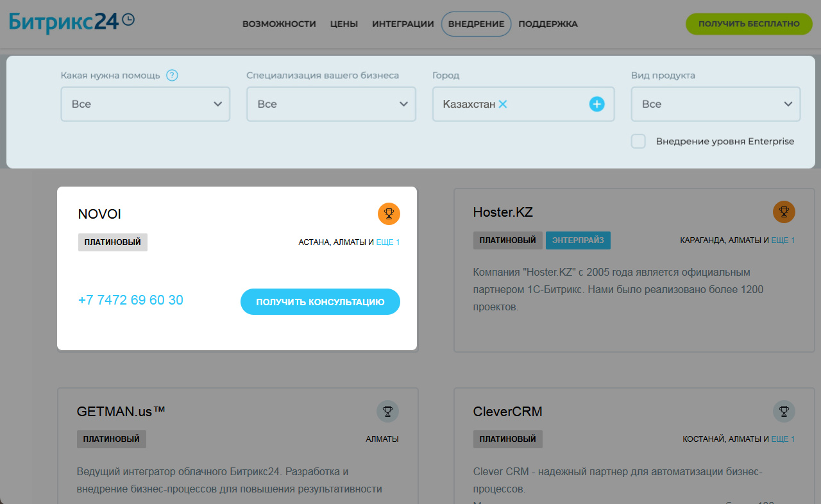Screen dimensions: 821x504
Task: Click the Энтерпрайз badge on Hoster.KZ
Action: coord(578,240)
